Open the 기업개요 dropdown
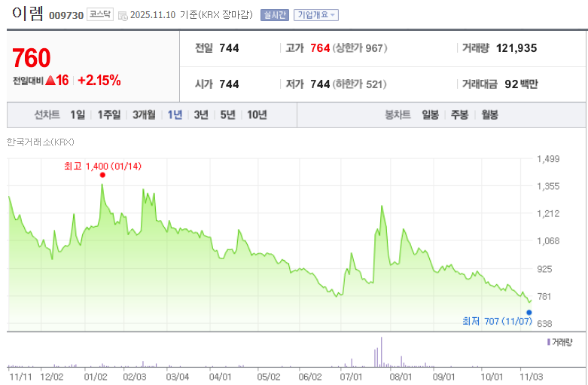 (316, 15)
